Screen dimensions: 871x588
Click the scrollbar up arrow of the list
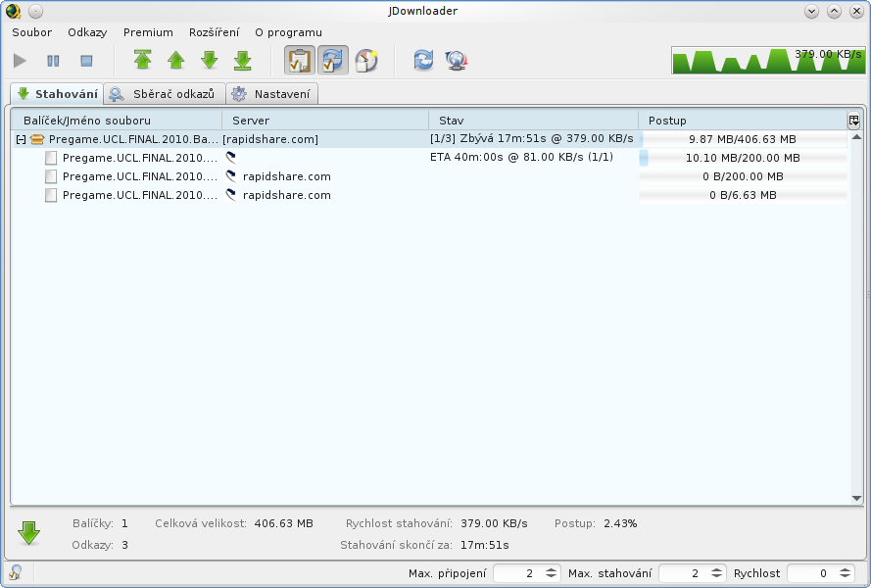[x=856, y=137]
